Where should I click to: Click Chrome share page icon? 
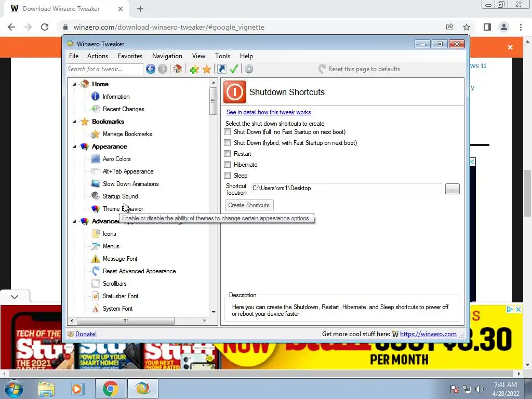click(450, 27)
